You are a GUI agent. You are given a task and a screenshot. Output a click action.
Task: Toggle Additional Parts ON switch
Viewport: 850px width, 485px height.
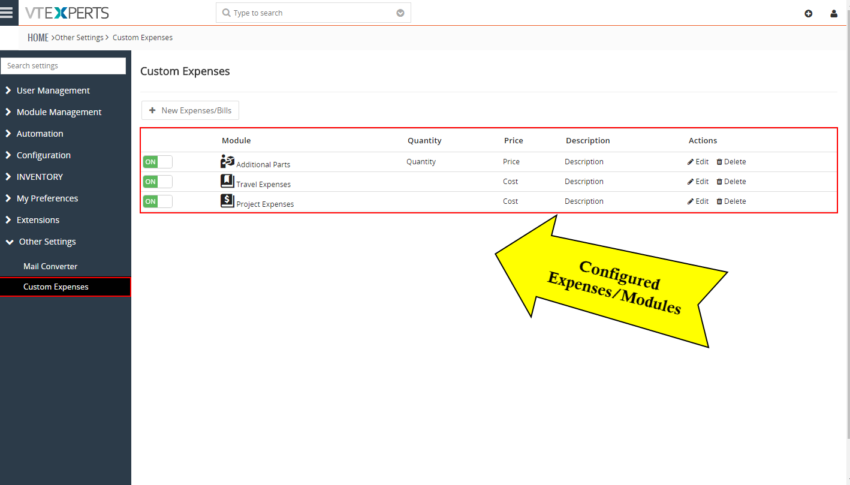coord(158,161)
